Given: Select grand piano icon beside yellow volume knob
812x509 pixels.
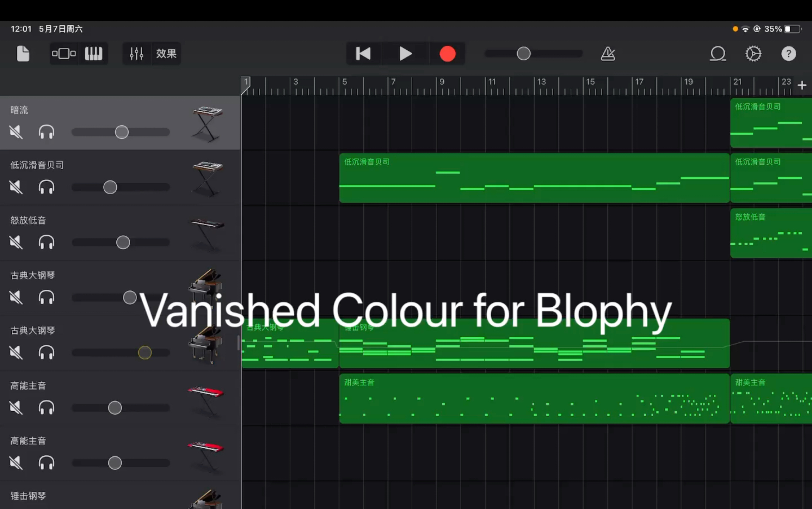Looking at the screenshot, I should click(x=206, y=344).
